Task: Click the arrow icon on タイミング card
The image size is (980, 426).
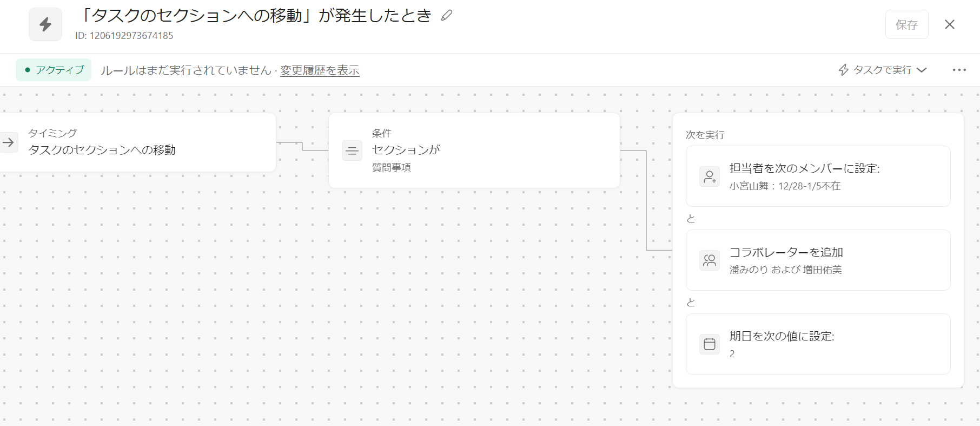Action: click(x=8, y=142)
